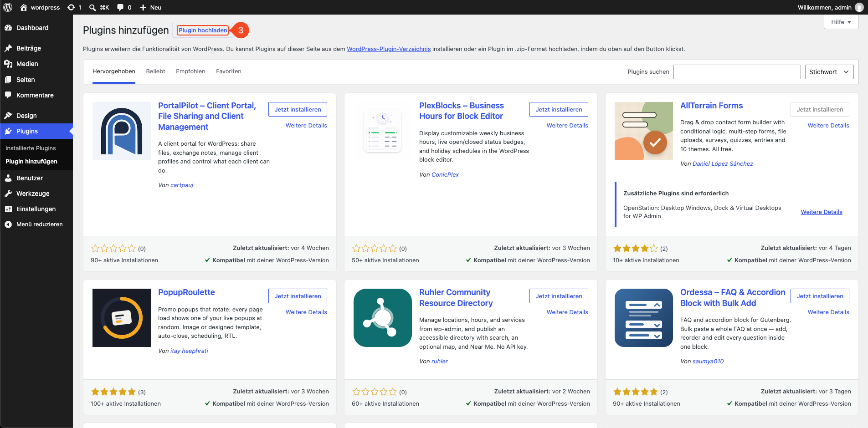This screenshot has height=428, width=868.
Task: Open Weitere Details for AllTerrain Forms
Action: point(828,126)
